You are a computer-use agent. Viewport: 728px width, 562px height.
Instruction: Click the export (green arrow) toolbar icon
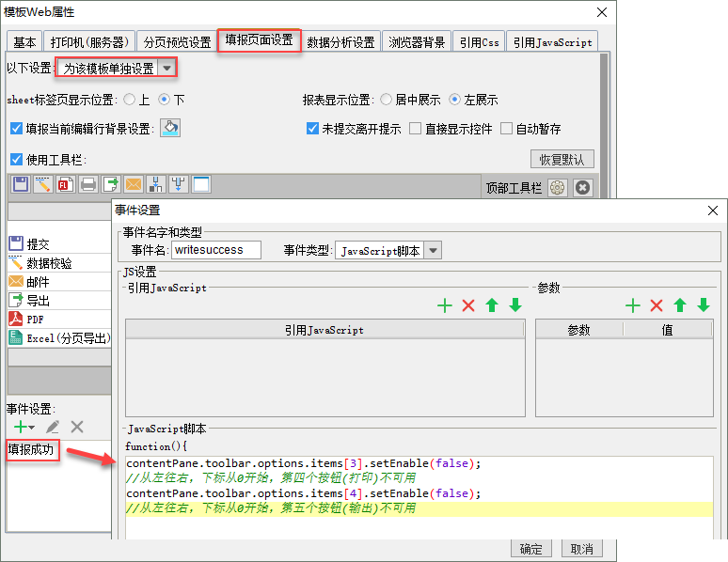coord(111,184)
